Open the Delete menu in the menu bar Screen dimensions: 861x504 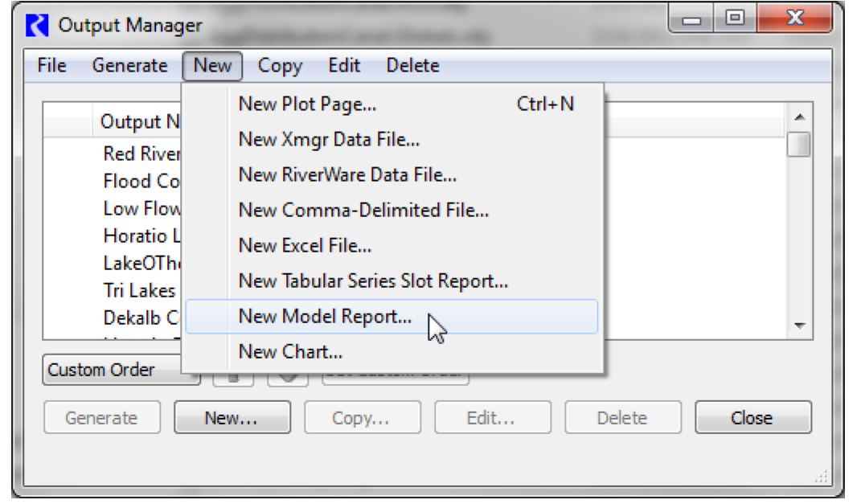pyautogui.click(x=412, y=65)
